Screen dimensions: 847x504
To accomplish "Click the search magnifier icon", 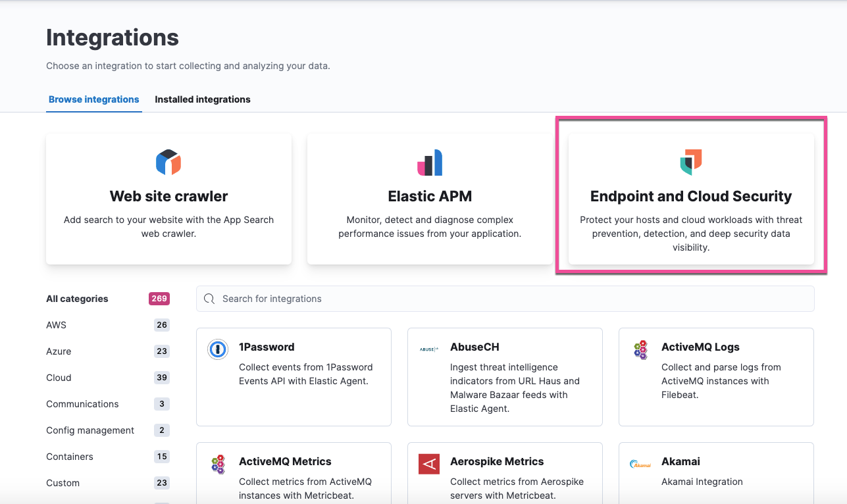I will click(209, 299).
